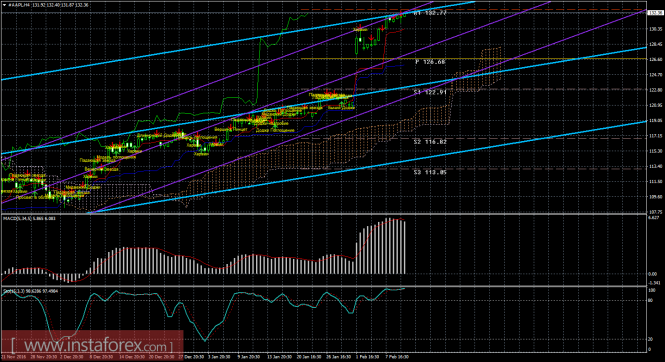This screenshot has width=665, height=362.
Task: Click the 0.00 level on MACD scale
Action: tap(653, 274)
